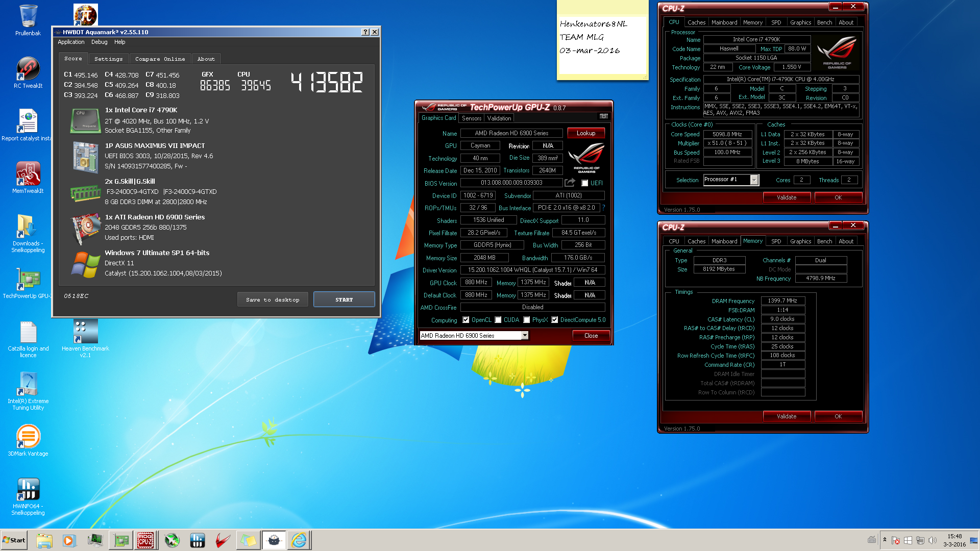Launch the Heaven Benchmark v2.1 shortcut

point(85,339)
